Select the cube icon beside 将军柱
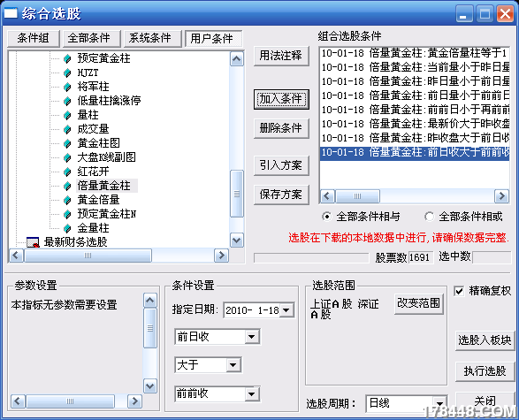The height and width of the screenshot is (420, 519). pyautogui.click(x=67, y=87)
